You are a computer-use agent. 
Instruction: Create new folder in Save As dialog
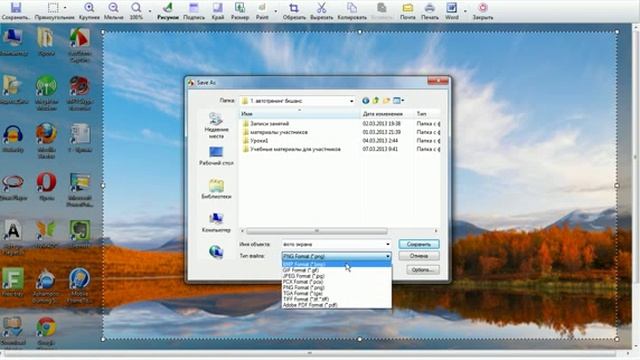[x=386, y=100]
